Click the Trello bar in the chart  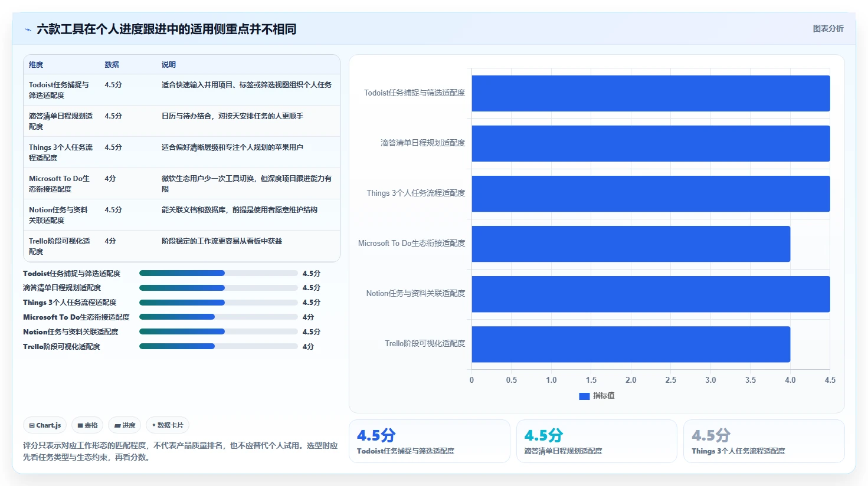631,344
